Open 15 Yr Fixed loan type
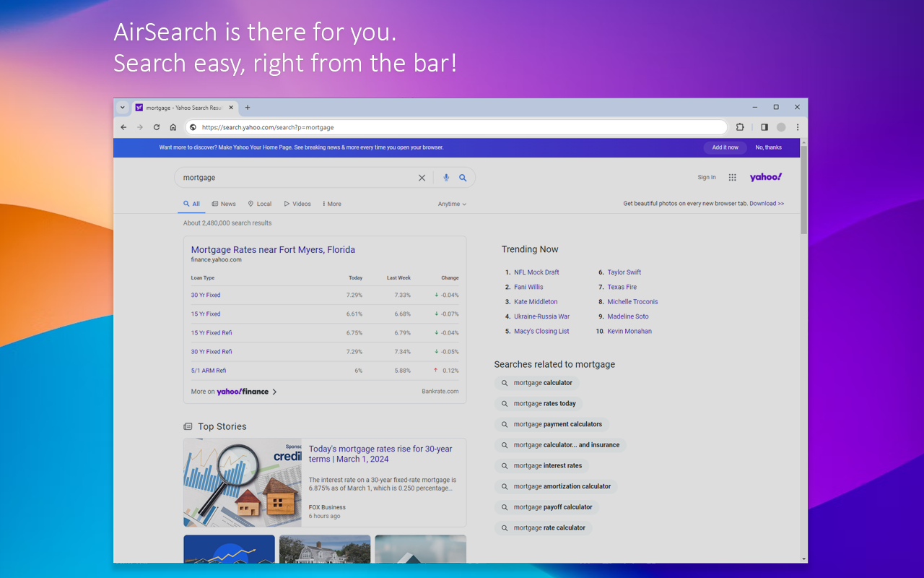 pyautogui.click(x=206, y=314)
